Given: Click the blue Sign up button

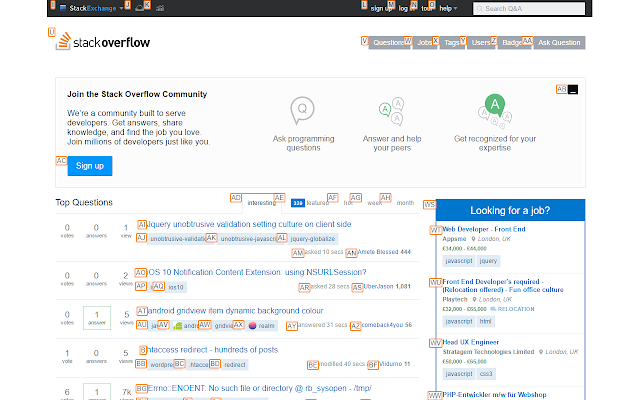Looking at the screenshot, I should (x=90, y=166).
